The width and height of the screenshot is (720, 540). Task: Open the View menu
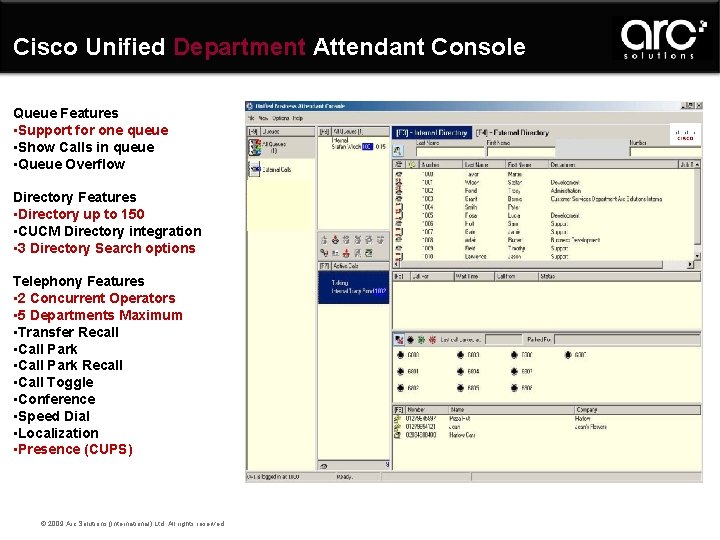(263, 118)
